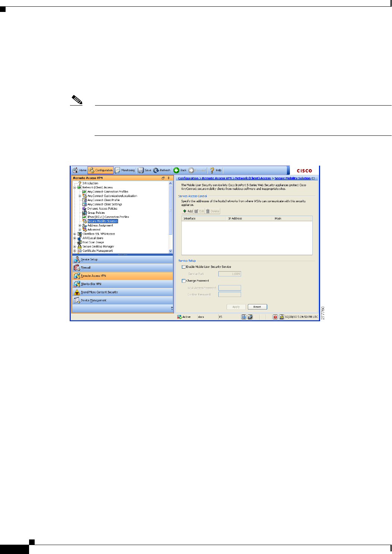Open the Configuration view
Viewport: 392px width, 554px height.
pos(101,170)
